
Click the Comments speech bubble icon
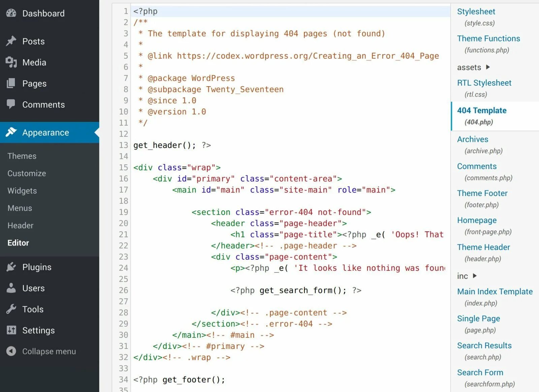click(x=11, y=104)
